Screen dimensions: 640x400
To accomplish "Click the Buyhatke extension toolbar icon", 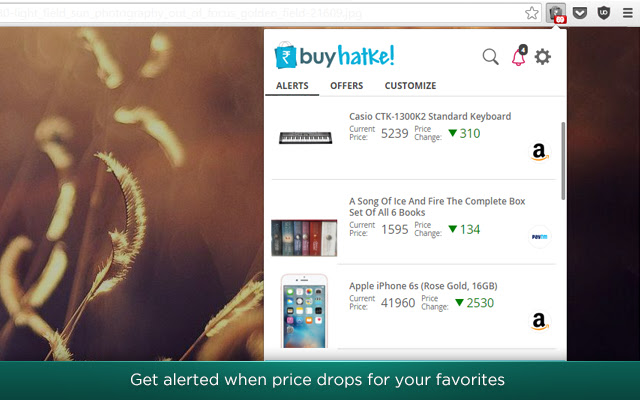I will click(556, 13).
